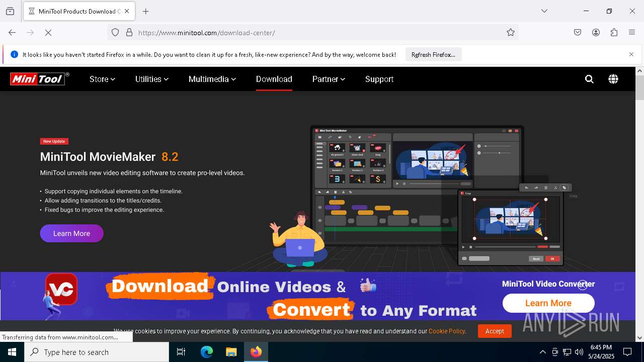Image resolution: width=644 pixels, height=362 pixels.
Task: Open the Cookie Policy link
Action: pos(447,331)
